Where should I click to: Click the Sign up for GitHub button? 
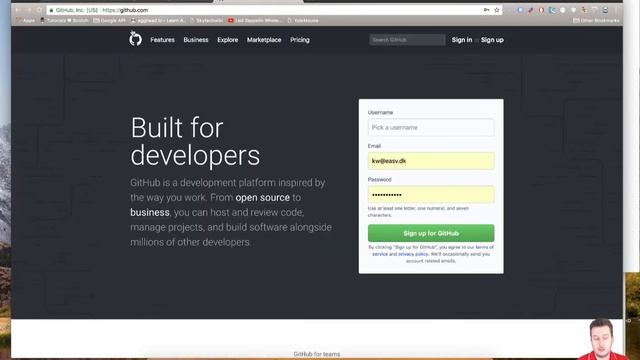click(431, 233)
